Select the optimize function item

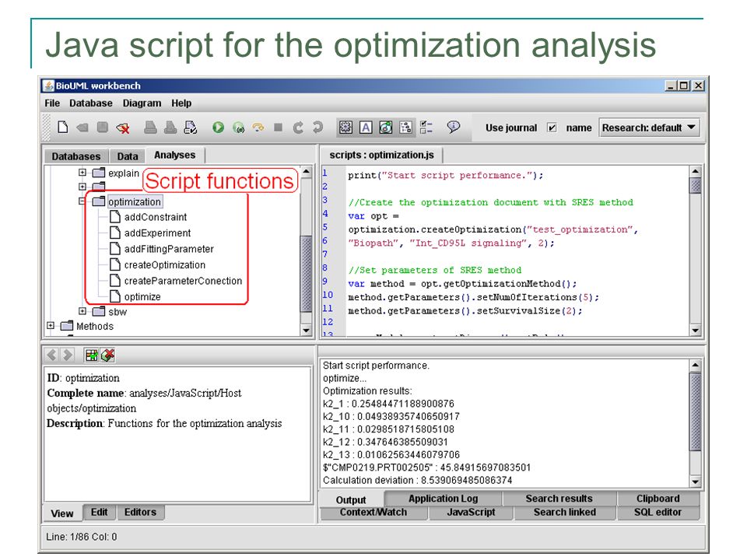(x=135, y=297)
